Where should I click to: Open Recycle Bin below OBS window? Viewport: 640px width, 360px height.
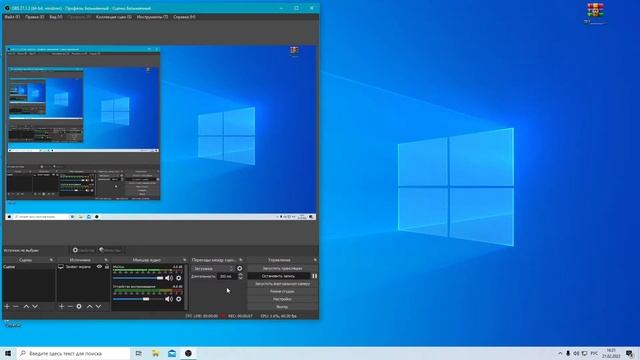(x=12, y=324)
